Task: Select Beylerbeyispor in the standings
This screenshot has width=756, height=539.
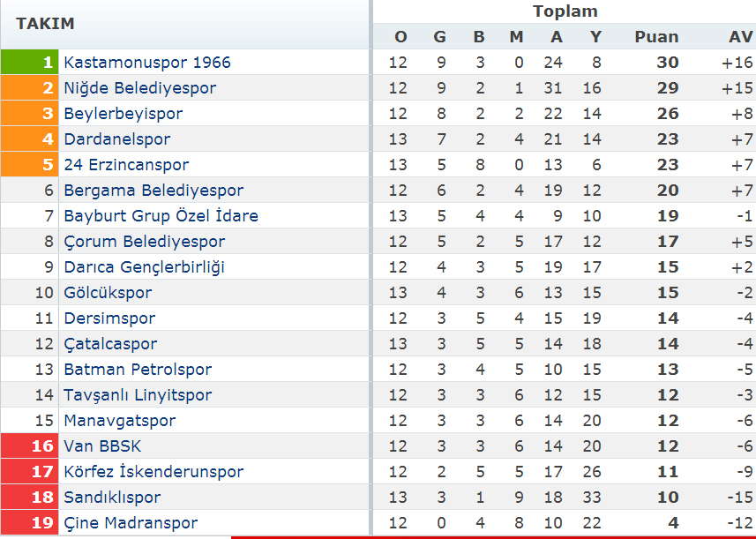Action: coord(123,114)
